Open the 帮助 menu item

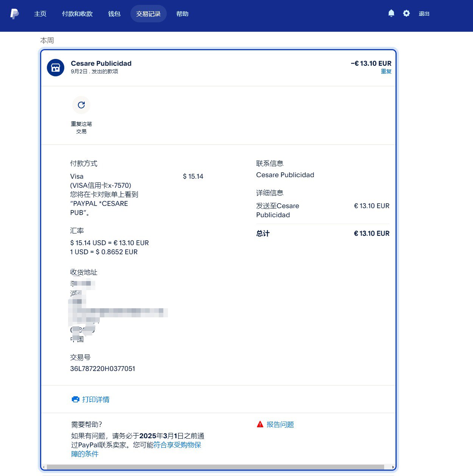(182, 14)
